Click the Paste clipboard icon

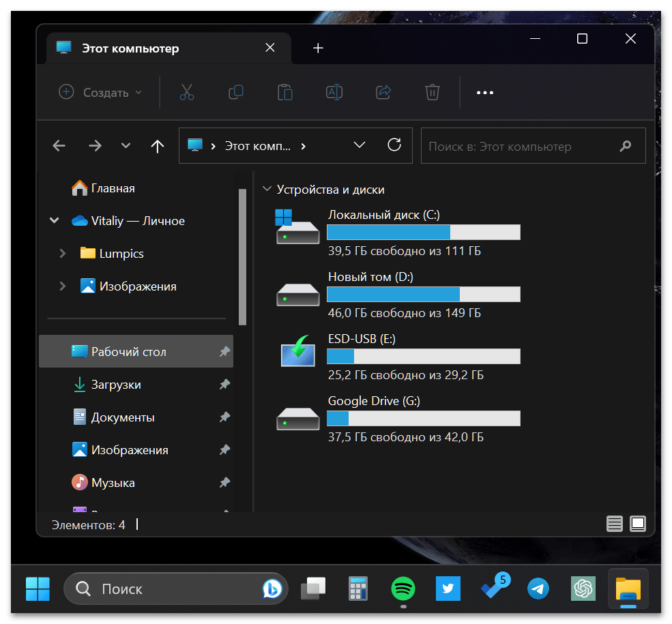[285, 92]
